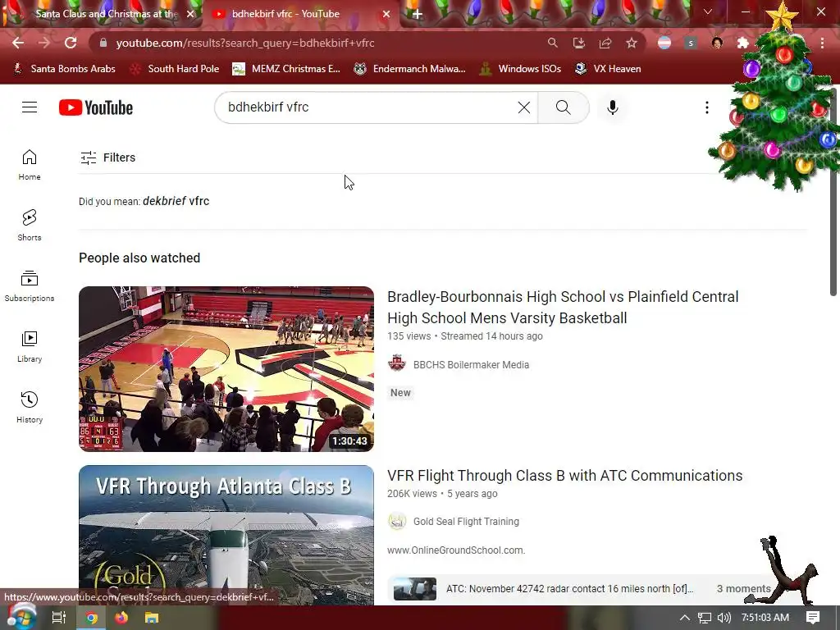Clear the search query with the X
The width and height of the screenshot is (840, 630).
tap(524, 107)
